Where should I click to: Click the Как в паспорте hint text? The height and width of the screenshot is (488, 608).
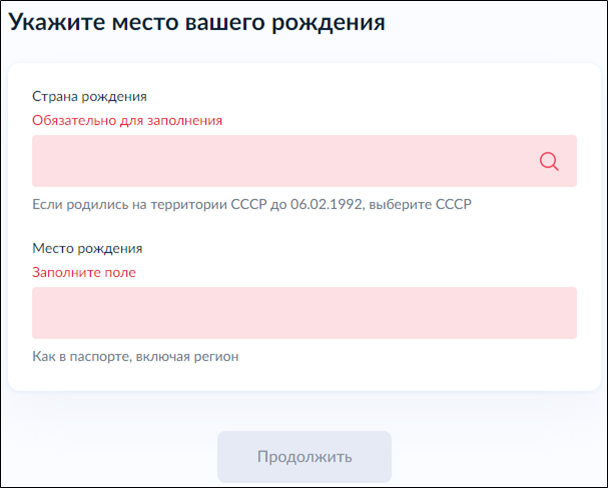[x=136, y=356]
